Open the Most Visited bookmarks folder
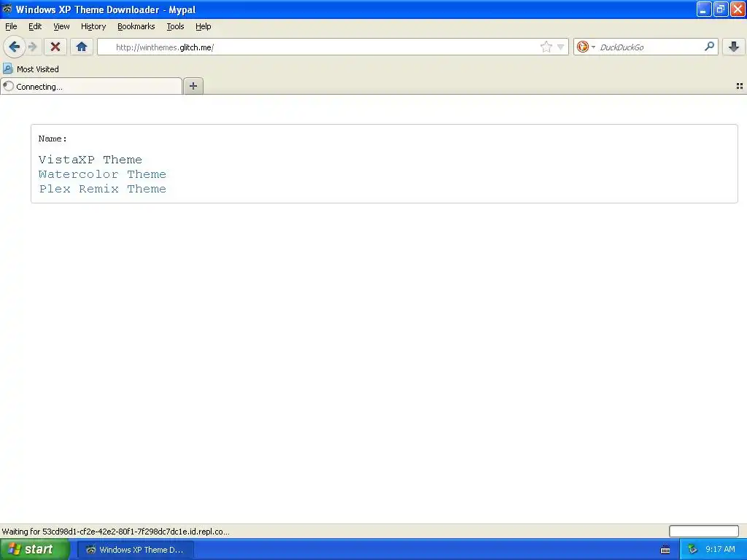This screenshot has width=747, height=560. (31, 69)
